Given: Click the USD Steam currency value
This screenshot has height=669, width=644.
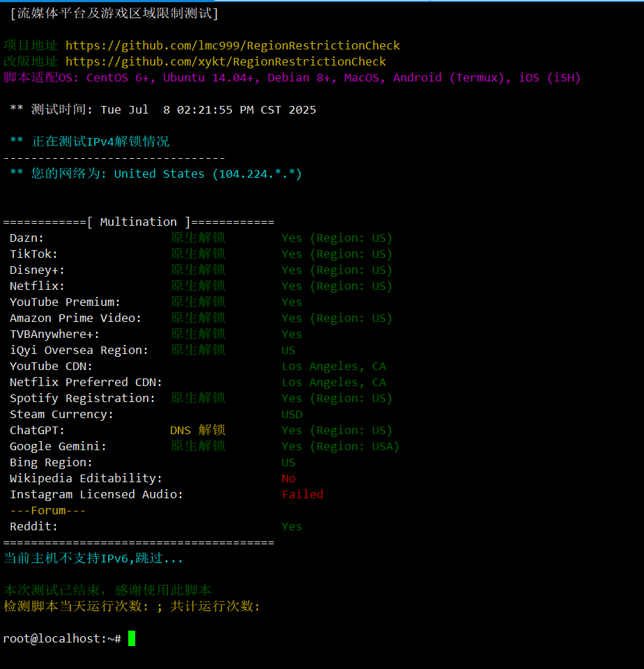Looking at the screenshot, I should pos(292,415).
